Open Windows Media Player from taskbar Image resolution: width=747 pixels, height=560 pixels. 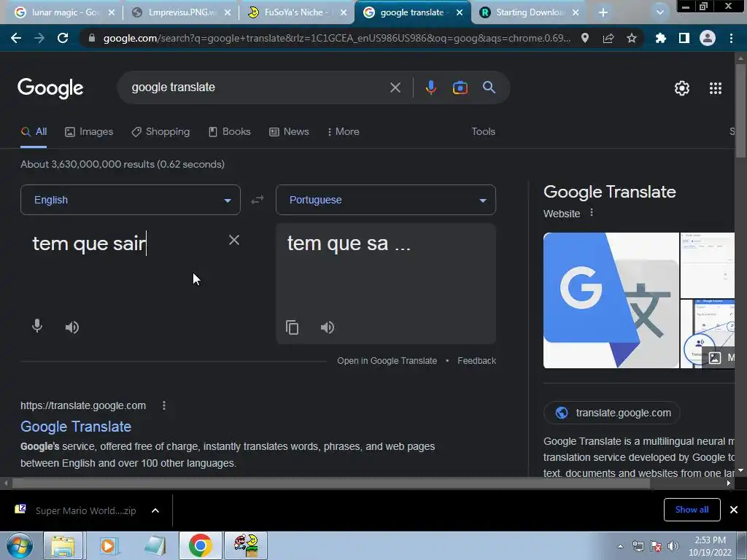(109, 545)
